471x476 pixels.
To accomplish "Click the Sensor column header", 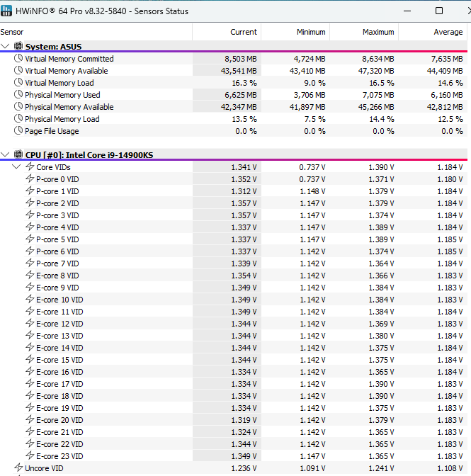I will pyautogui.click(x=12, y=32).
